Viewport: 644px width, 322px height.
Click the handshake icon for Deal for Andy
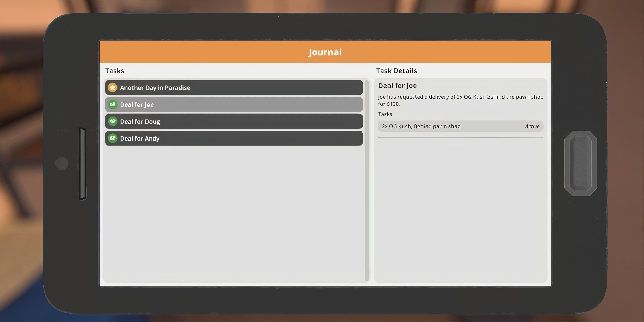pos(113,138)
